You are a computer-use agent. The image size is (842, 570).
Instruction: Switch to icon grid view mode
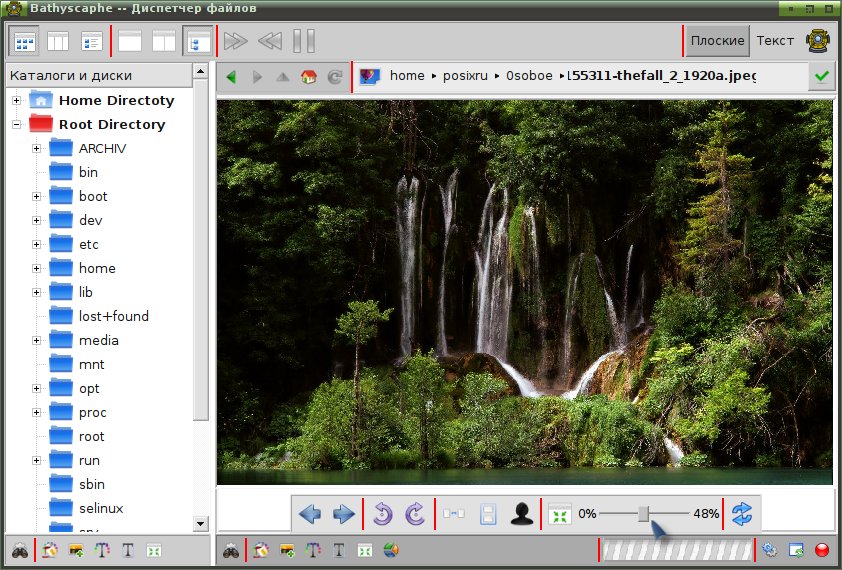[25, 41]
